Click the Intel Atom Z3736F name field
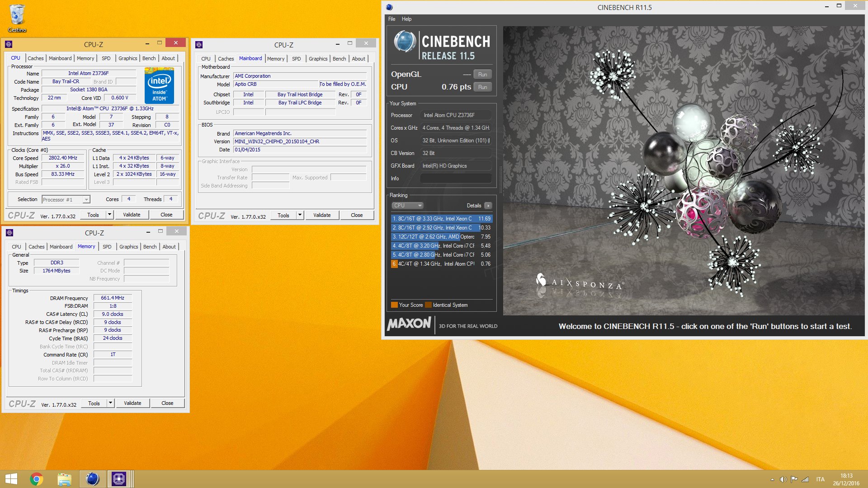 pos(89,73)
